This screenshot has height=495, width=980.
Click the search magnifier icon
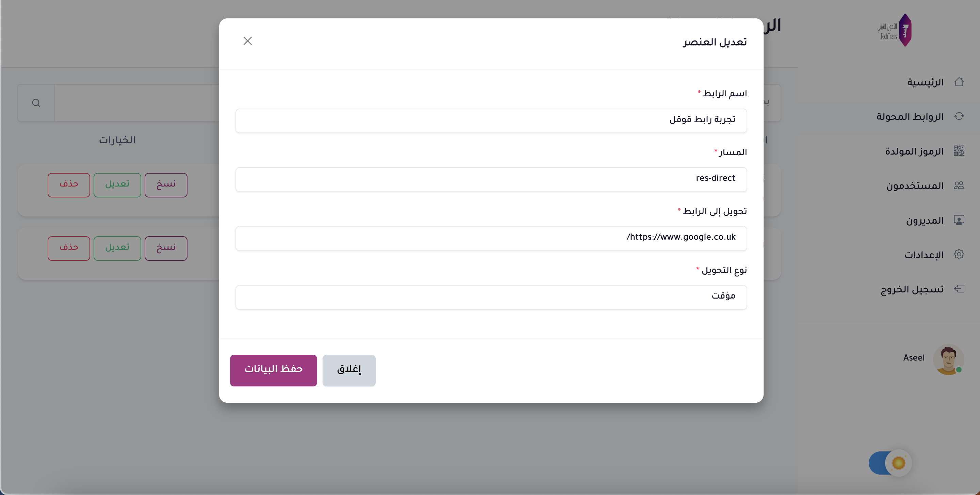(x=36, y=103)
